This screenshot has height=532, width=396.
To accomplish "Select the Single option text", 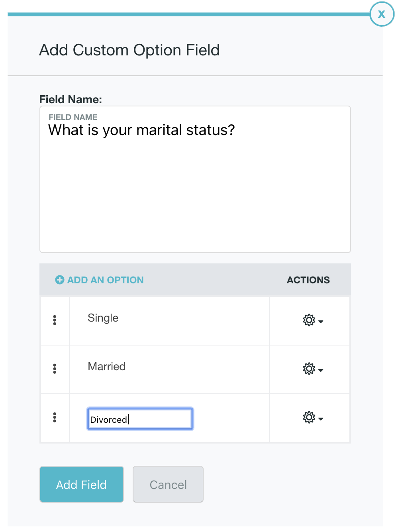I will pos(103,318).
